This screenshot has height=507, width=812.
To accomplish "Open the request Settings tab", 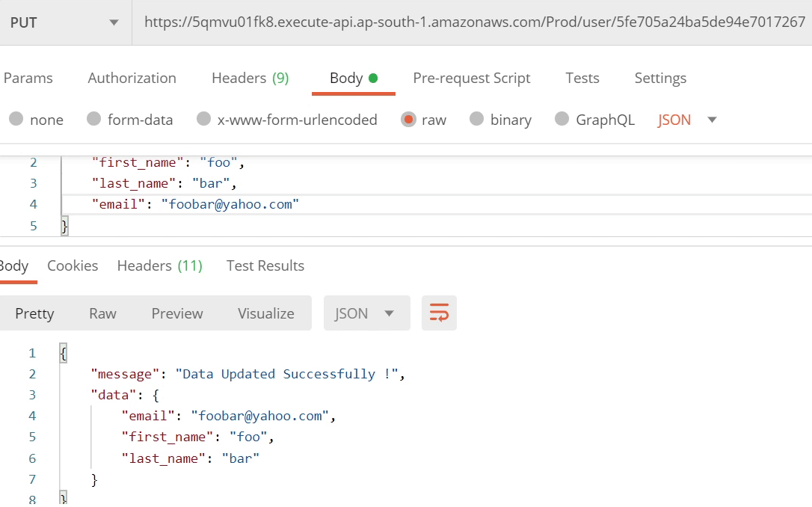I will coord(659,78).
